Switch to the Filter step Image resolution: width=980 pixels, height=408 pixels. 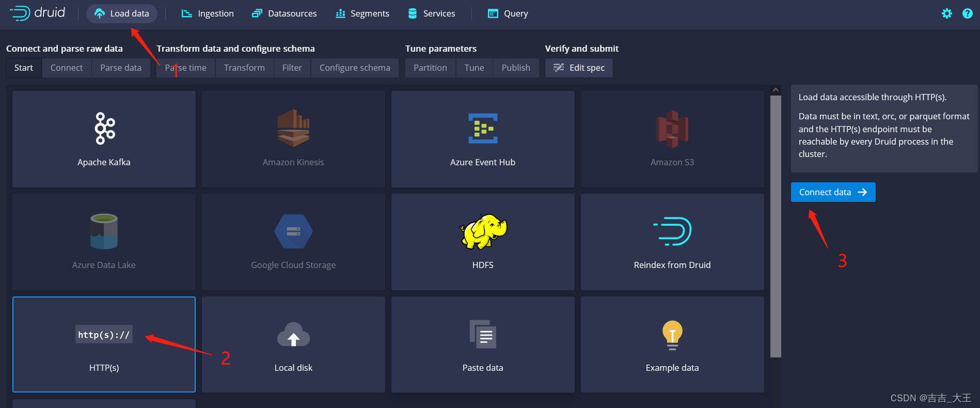coord(292,68)
